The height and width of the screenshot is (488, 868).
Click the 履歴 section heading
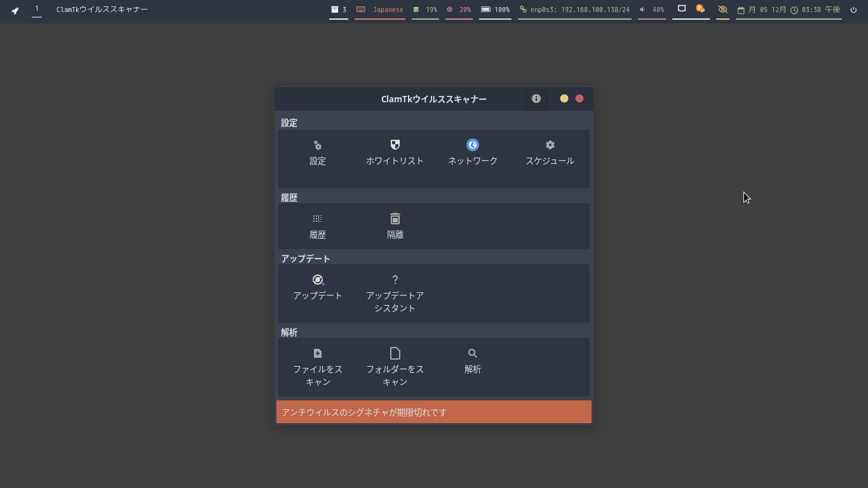click(289, 198)
